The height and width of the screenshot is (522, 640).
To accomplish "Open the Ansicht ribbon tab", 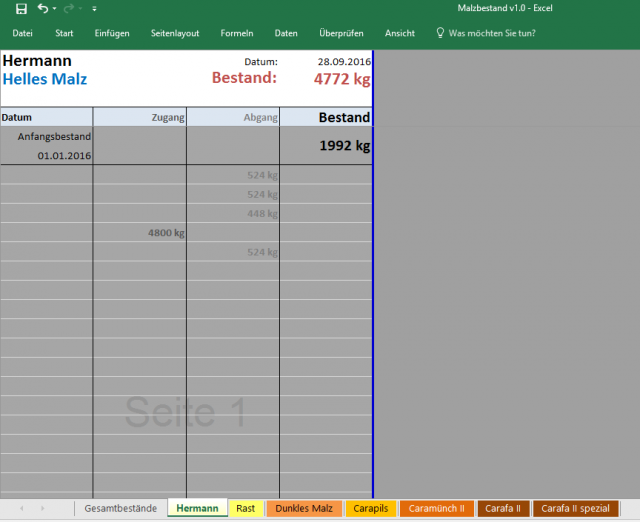I will tap(400, 33).
